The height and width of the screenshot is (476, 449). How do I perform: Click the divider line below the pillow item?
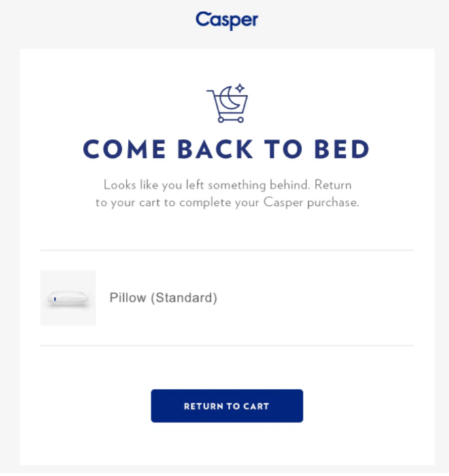[227, 345]
